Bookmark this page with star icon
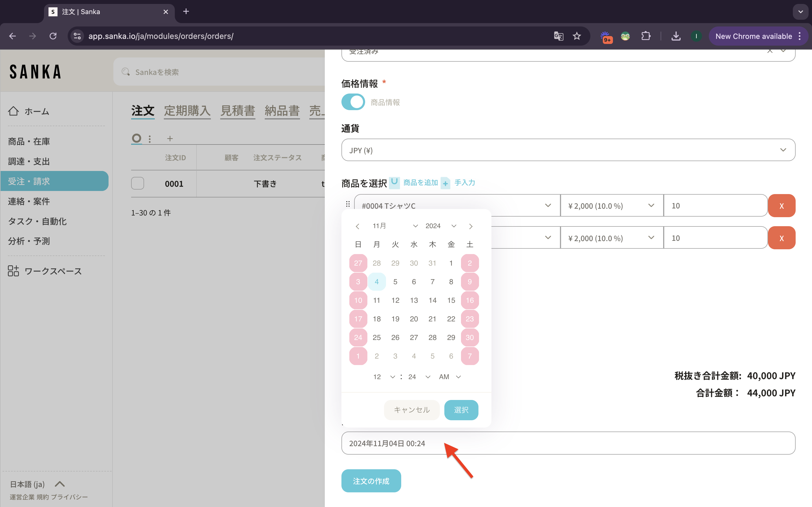Screen dimensions: 812x507 [x=577, y=36]
